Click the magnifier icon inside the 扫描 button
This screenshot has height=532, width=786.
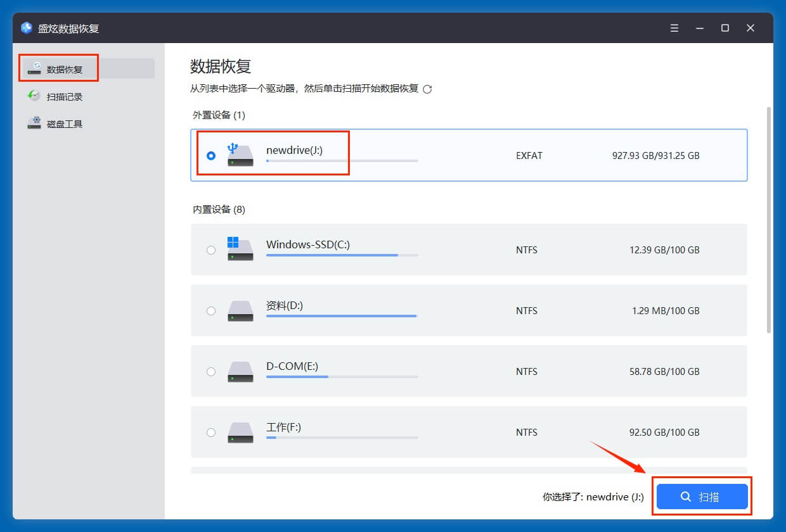(686, 497)
